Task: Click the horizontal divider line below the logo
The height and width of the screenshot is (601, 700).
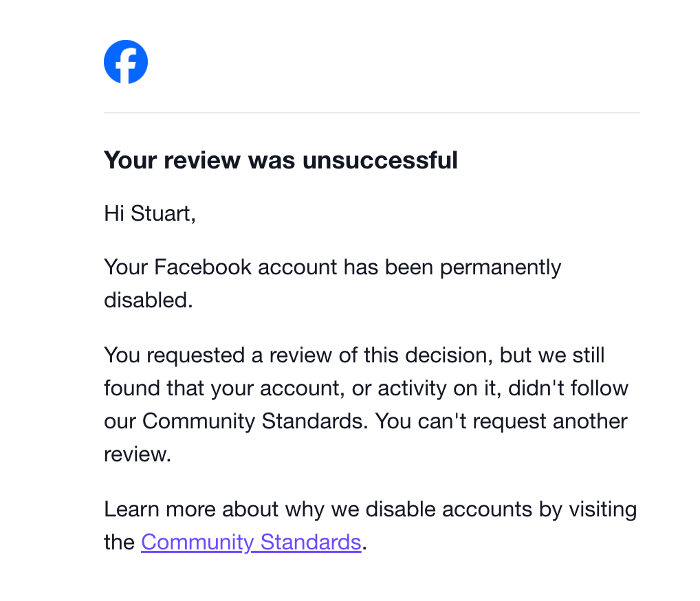Action: (x=371, y=112)
